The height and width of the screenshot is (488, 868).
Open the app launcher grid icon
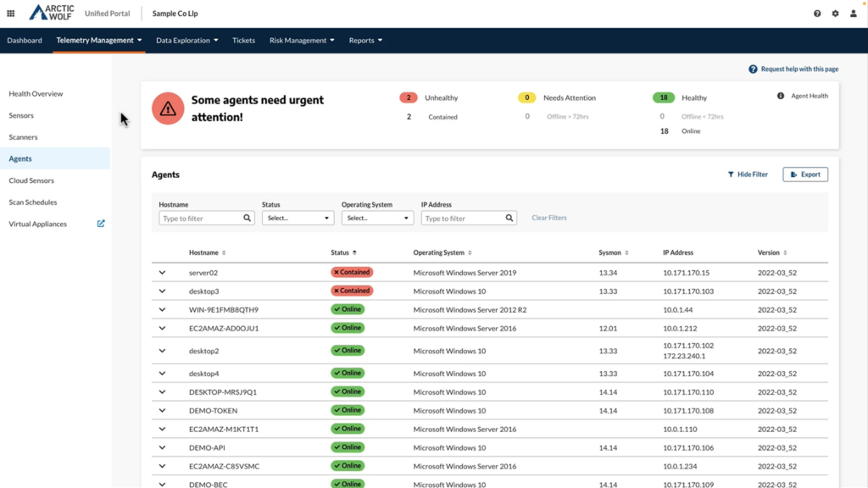10,13
